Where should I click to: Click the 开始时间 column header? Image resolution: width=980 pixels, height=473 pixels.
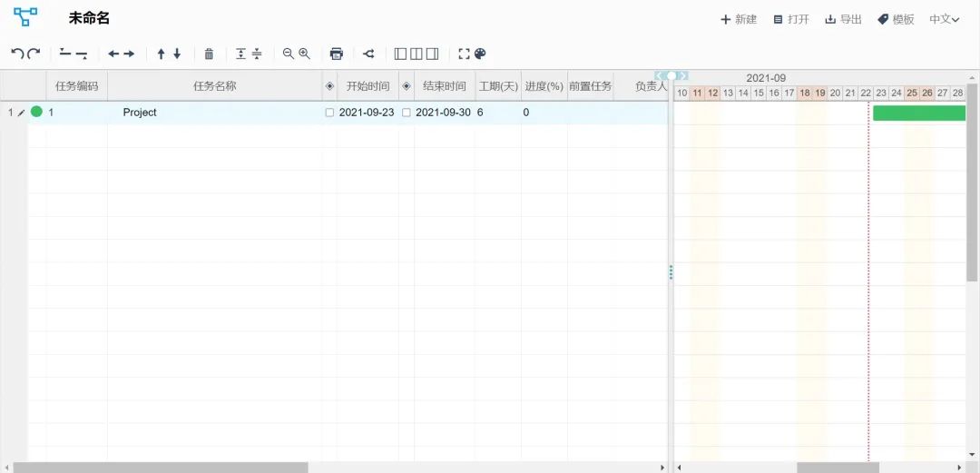click(368, 86)
